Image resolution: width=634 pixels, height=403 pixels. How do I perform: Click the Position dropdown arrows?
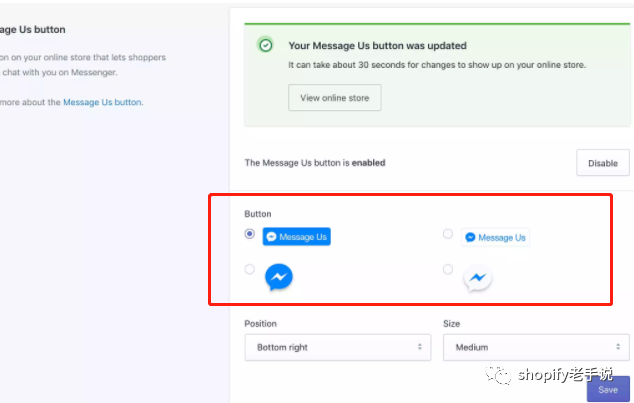pos(420,347)
